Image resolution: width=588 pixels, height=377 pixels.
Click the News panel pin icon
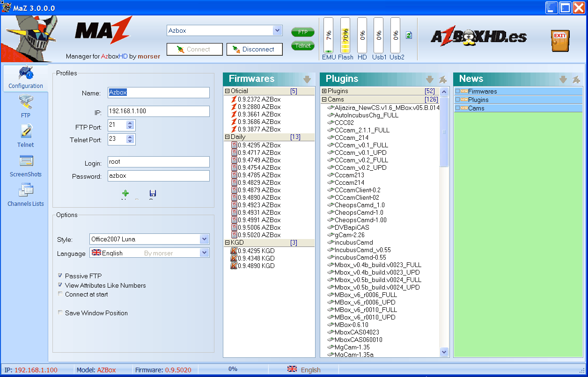click(576, 79)
